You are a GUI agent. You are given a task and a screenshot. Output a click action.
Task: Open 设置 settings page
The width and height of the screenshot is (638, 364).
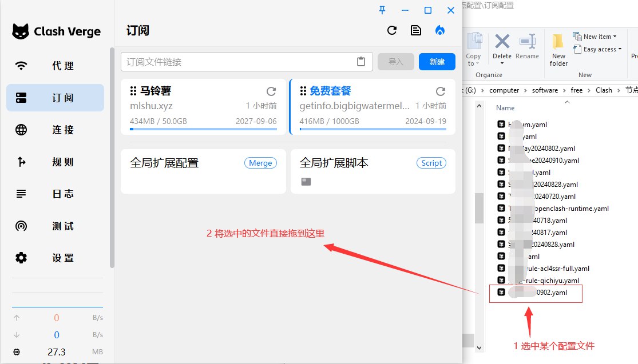click(56, 258)
